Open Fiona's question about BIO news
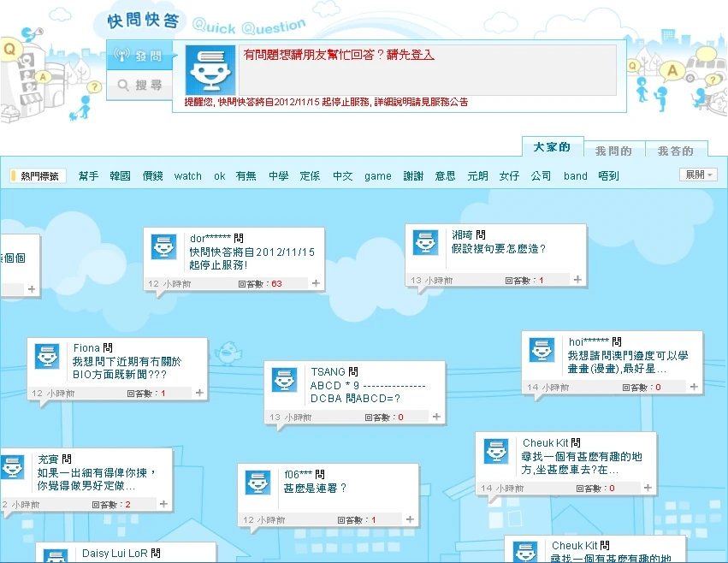 pos(127,368)
